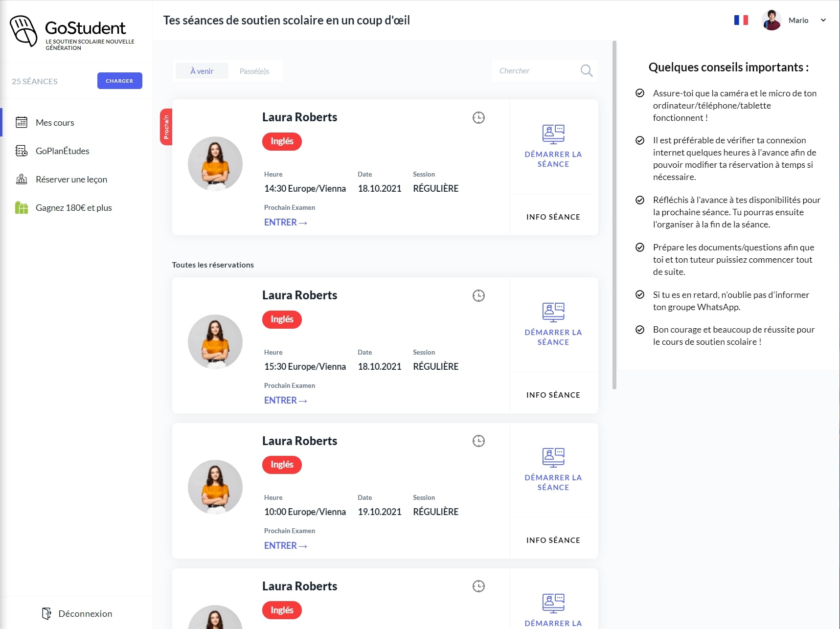
Task: Click DÉMARRER LA SÉANCE on the 15:30 card
Action: (x=553, y=337)
